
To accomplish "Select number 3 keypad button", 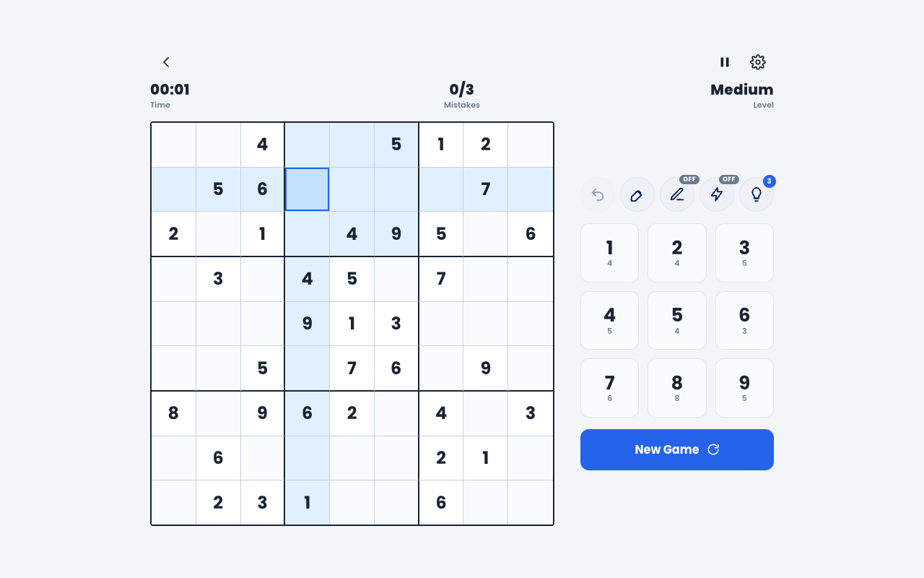I will tap(744, 253).
